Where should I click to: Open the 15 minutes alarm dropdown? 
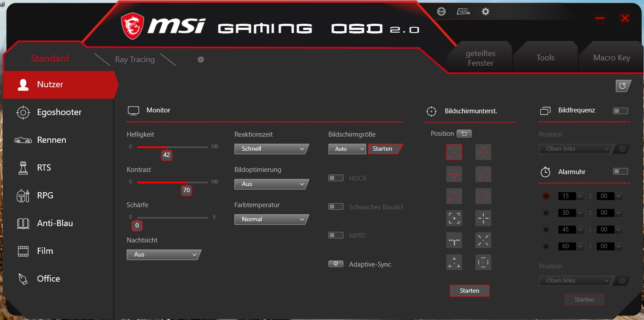[x=571, y=196]
